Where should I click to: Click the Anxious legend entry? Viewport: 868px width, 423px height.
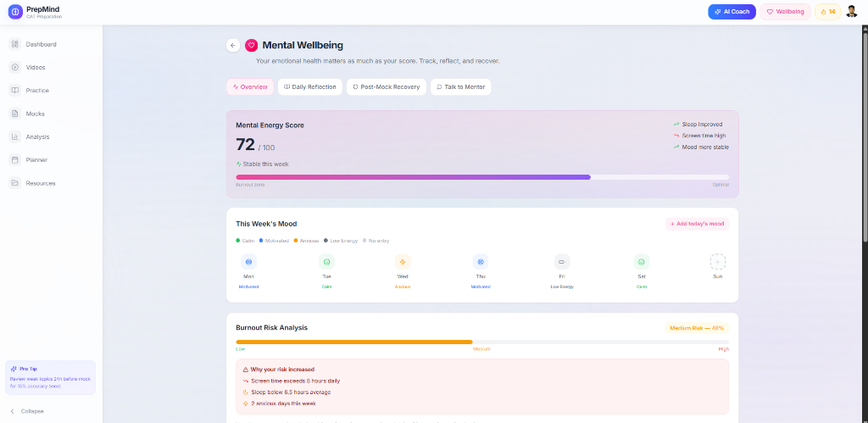pos(306,241)
